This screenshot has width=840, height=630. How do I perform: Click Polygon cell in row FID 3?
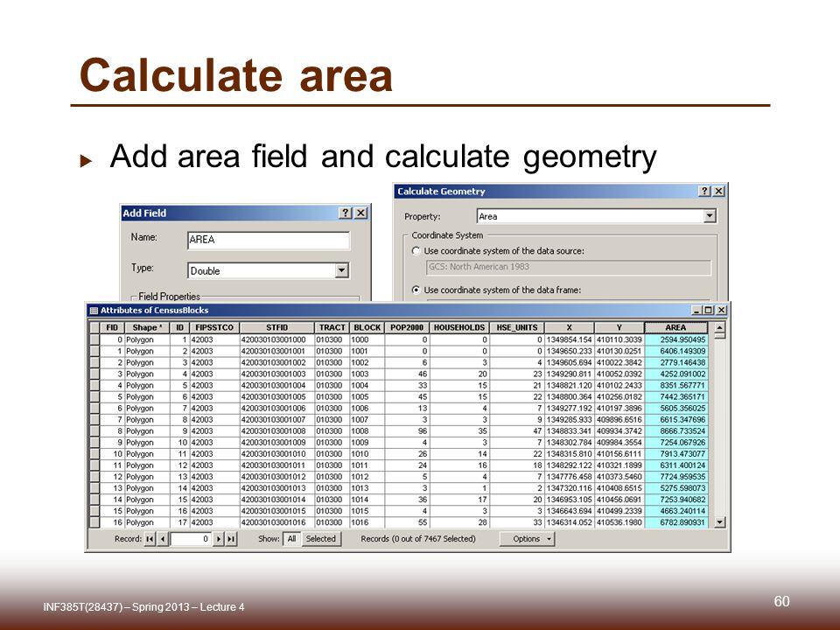147,374
